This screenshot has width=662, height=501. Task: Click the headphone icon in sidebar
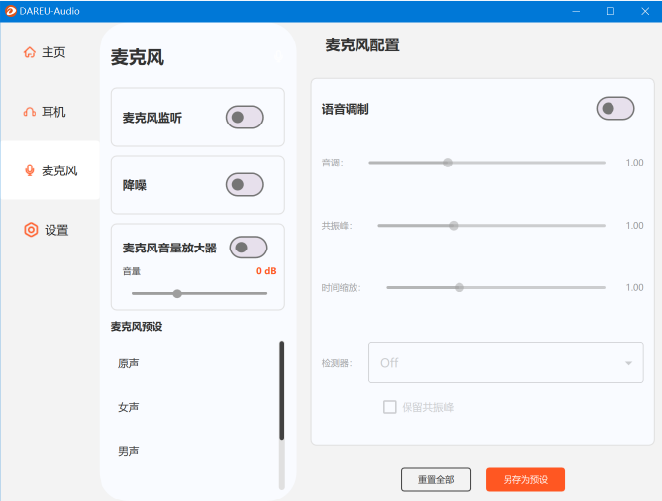[30, 112]
